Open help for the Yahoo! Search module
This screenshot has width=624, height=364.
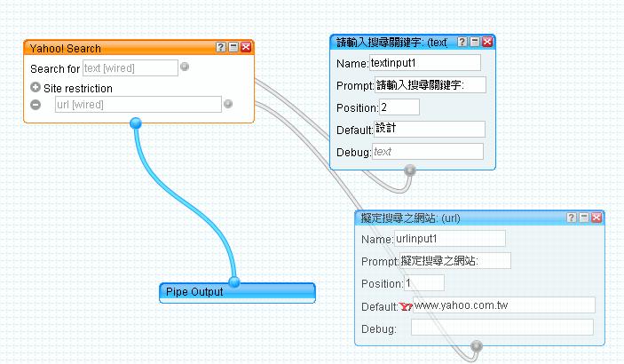[x=221, y=48]
